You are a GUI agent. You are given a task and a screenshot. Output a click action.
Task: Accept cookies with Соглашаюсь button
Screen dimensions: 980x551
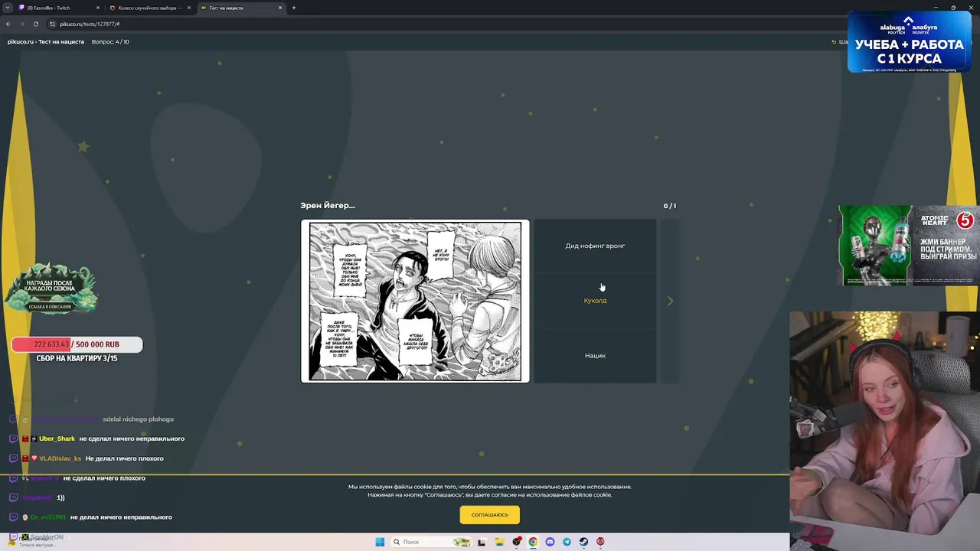[490, 514]
